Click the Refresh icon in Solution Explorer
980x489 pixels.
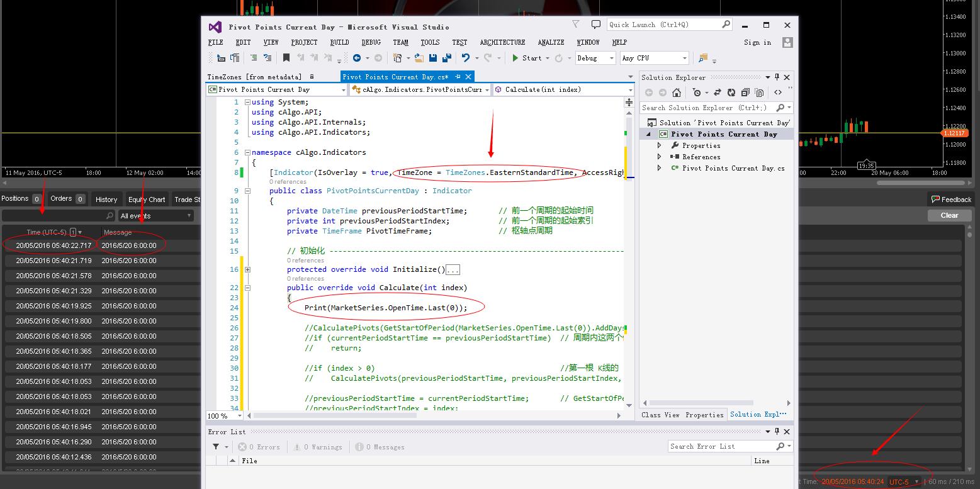click(731, 93)
